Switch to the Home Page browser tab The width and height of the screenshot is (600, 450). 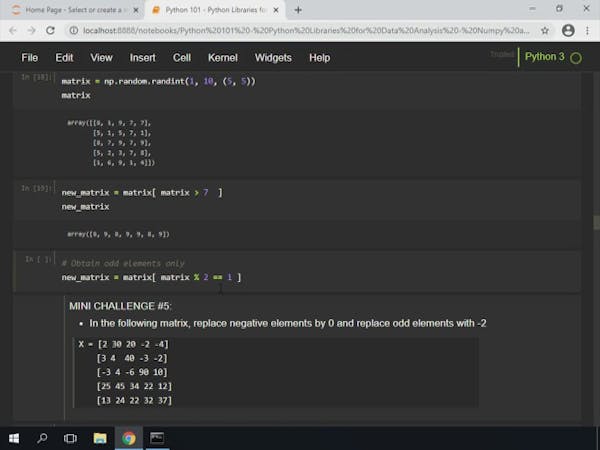[73, 10]
